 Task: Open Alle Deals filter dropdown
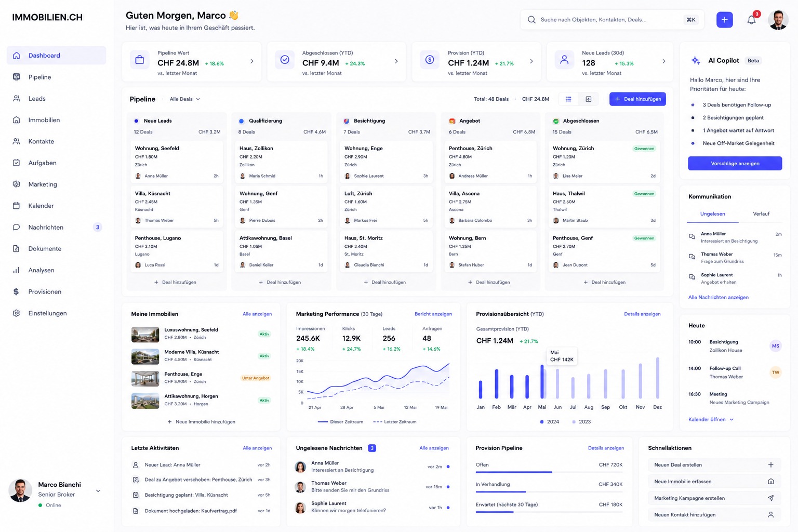click(185, 99)
